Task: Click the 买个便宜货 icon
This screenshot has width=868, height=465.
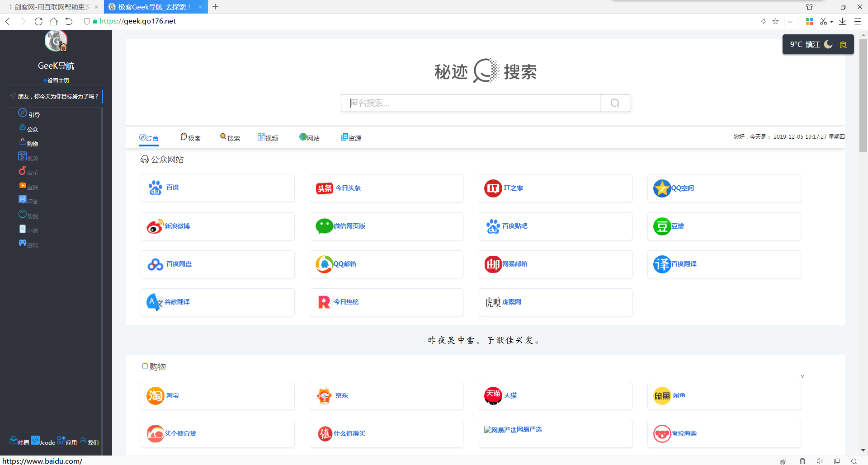Action: point(155,434)
